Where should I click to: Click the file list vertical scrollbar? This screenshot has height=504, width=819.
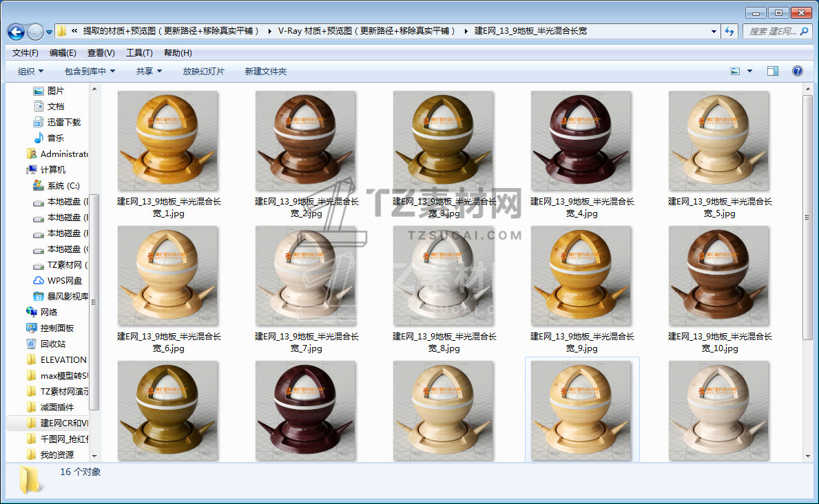(807, 218)
